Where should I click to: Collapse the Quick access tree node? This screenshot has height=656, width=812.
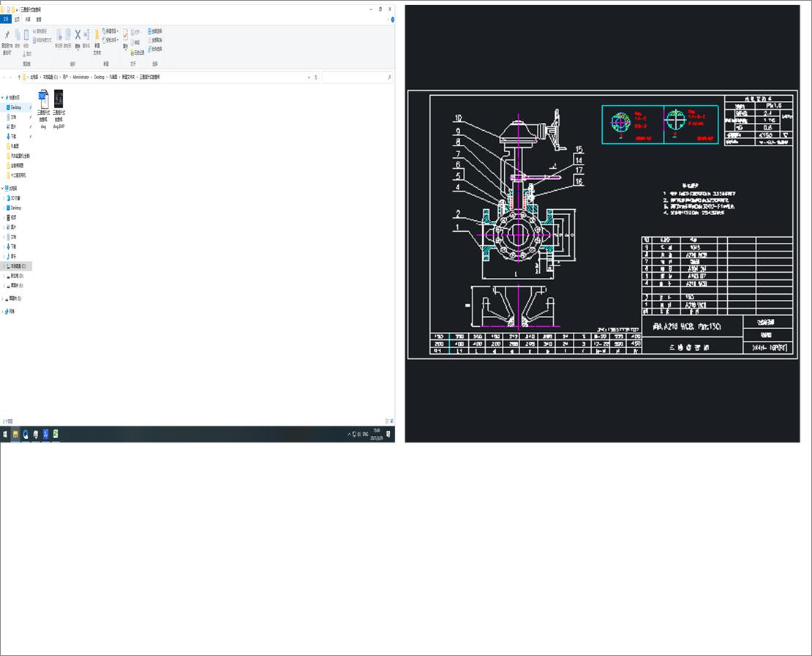(x=3, y=97)
